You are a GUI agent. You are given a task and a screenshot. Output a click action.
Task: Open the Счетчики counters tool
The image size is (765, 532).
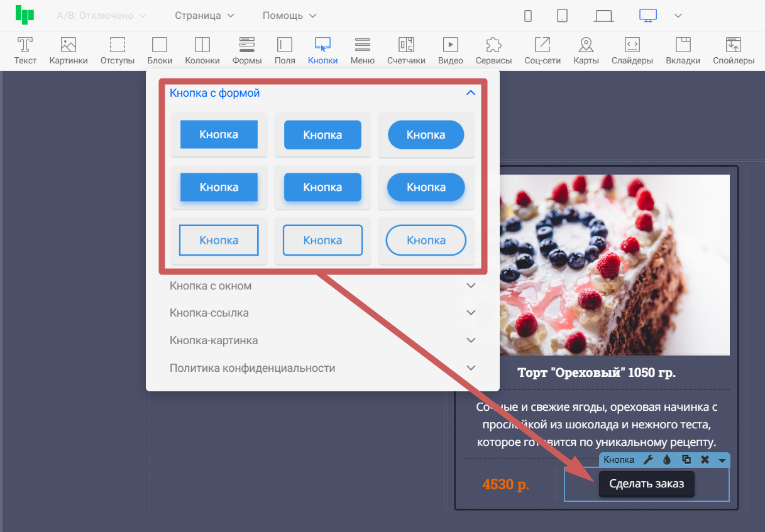pos(406,51)
